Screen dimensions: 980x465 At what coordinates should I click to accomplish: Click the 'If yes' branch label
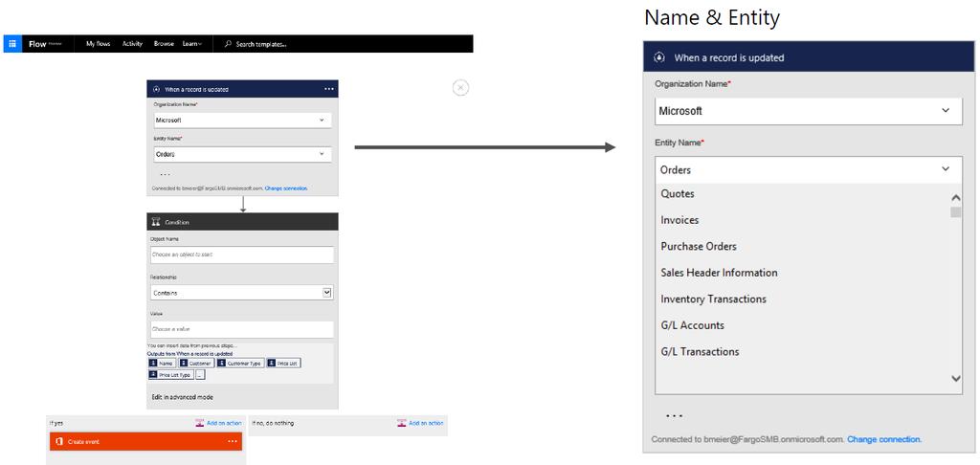(x=56, y=423)
